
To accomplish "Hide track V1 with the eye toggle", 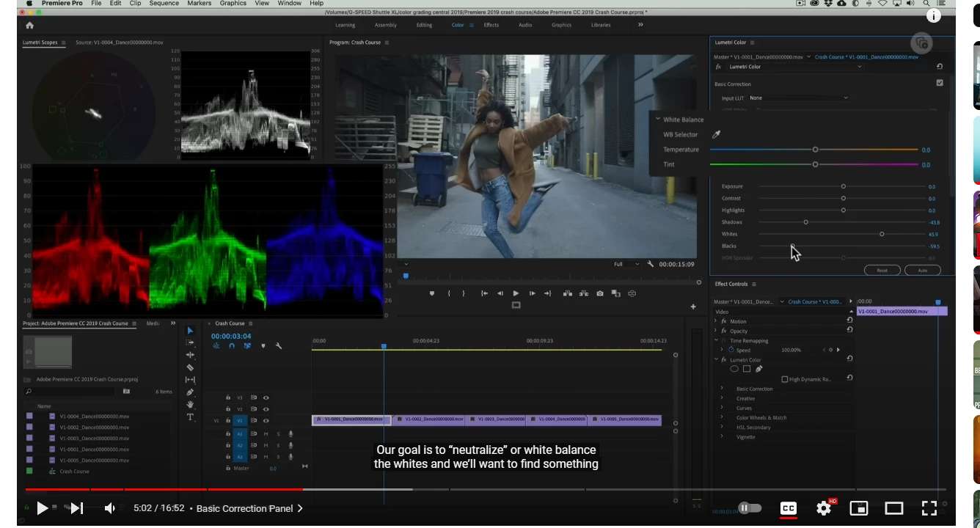I will [266, 421].
